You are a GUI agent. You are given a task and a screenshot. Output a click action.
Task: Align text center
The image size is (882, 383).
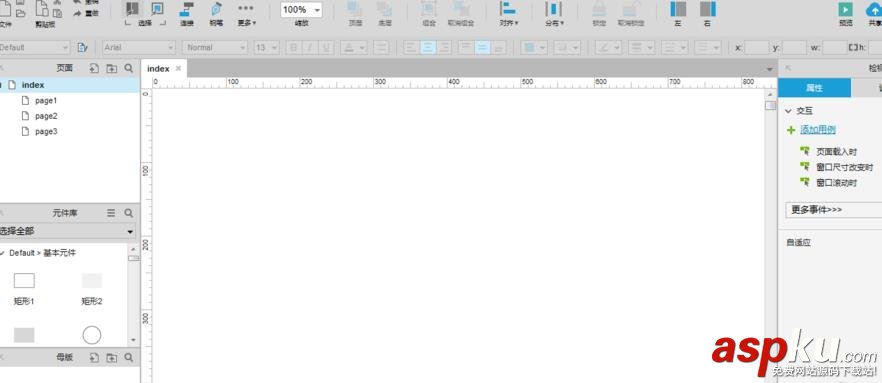(x=428, y=48)
